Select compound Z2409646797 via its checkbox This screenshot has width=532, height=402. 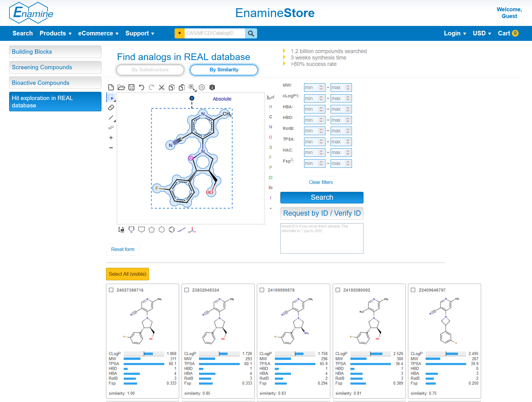point(413,290)
